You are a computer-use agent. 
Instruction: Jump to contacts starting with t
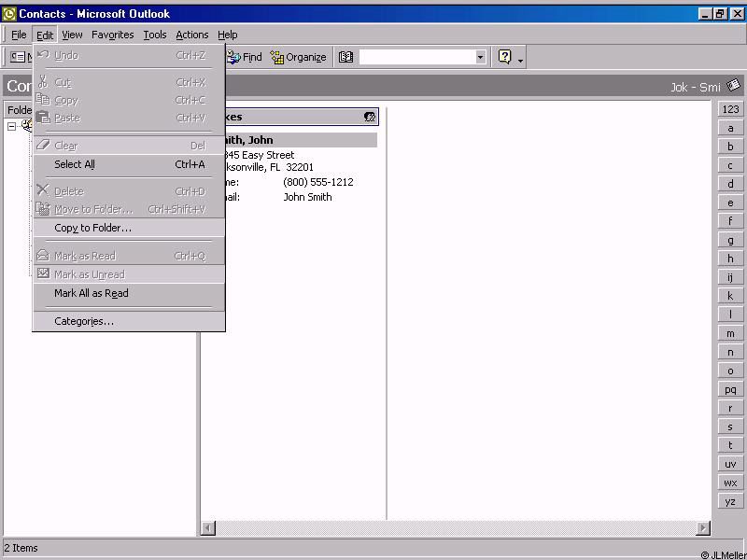point(730,445)
